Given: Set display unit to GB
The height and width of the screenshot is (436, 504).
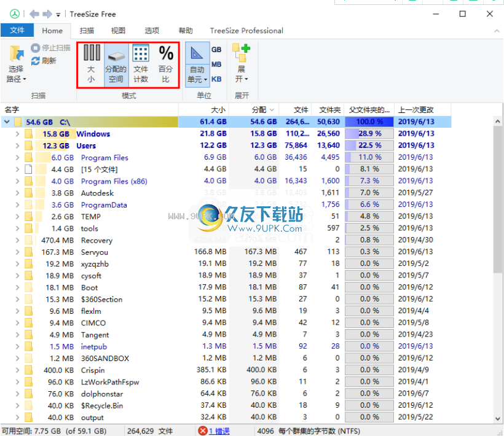Looking at the screenshot, I should 216,50.
